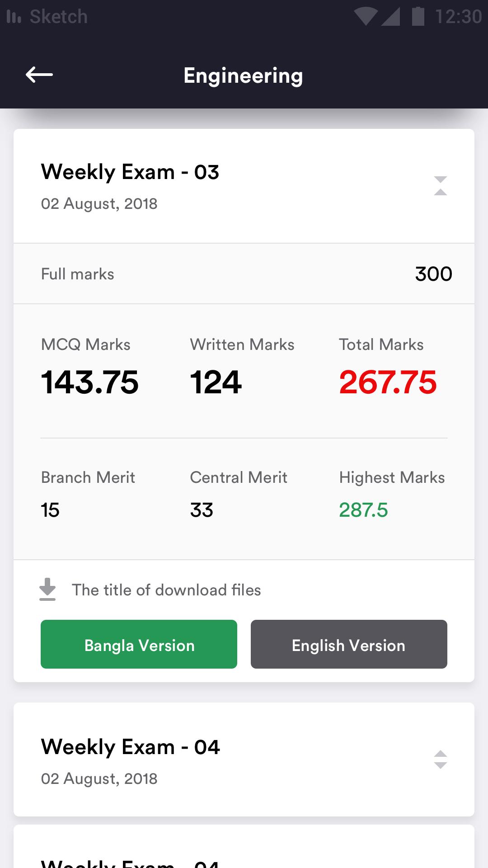This screenshot has width=488, height=868.
Task: Download the Bangla Version file
Action: coord(139,644)
